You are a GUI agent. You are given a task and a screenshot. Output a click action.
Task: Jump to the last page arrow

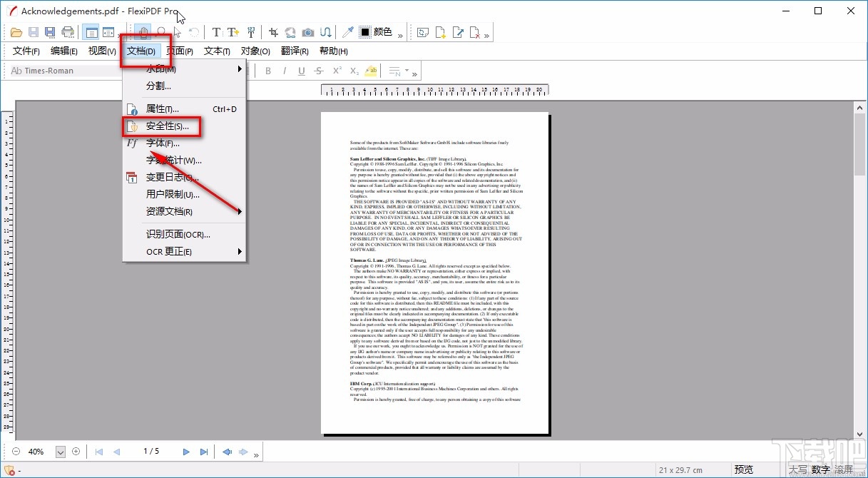click(x=204, y=452)
